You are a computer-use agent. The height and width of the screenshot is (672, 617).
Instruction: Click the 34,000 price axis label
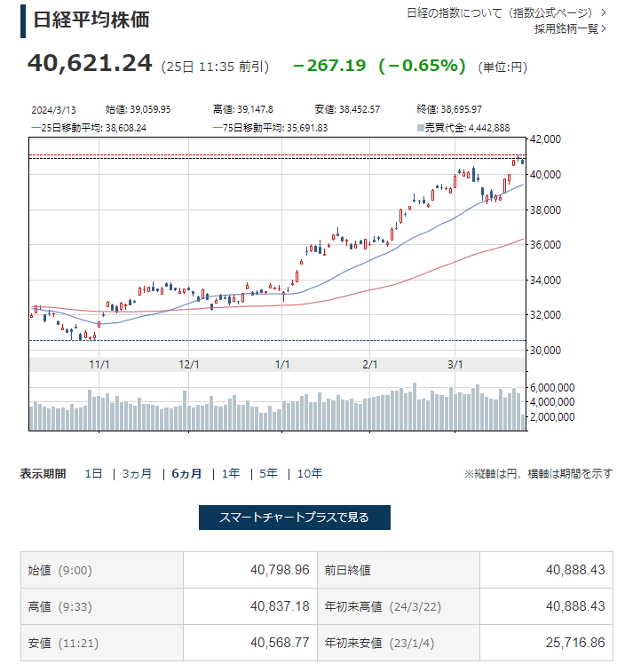point(545,281)
